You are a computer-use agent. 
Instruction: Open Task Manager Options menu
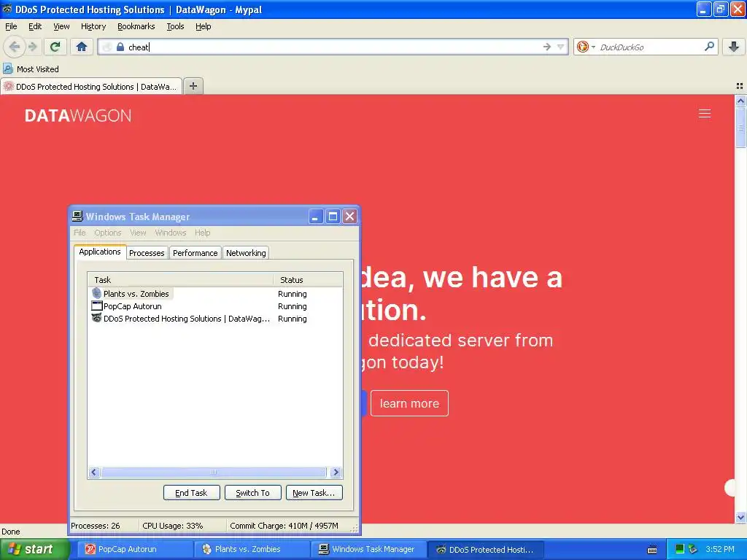point(108,233)
